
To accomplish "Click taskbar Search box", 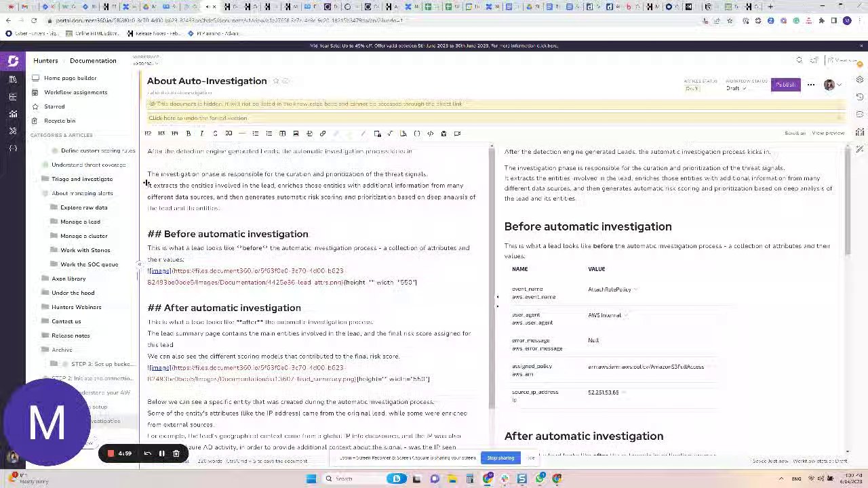I will coord(352,479).
